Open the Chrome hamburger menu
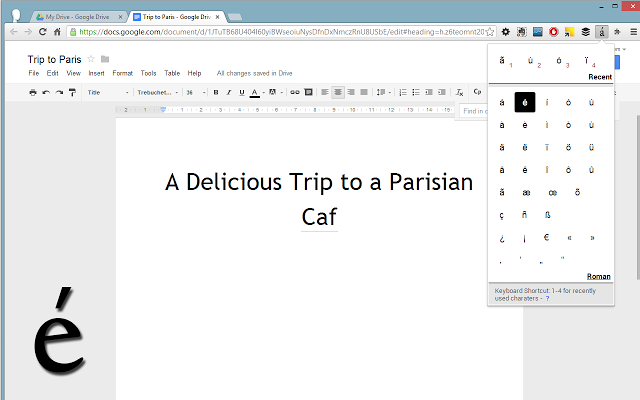This screenshot has height=400, width=640. [633, 32]
